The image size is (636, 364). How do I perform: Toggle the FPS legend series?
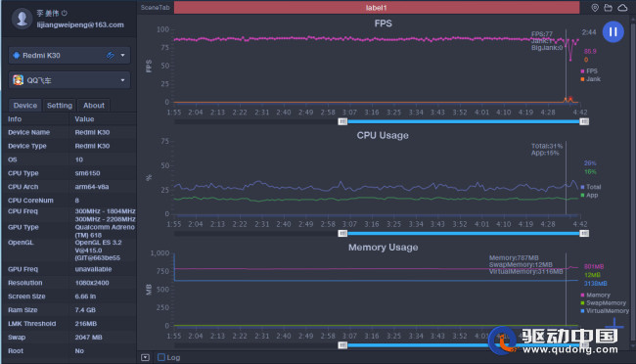pos(589,71)
